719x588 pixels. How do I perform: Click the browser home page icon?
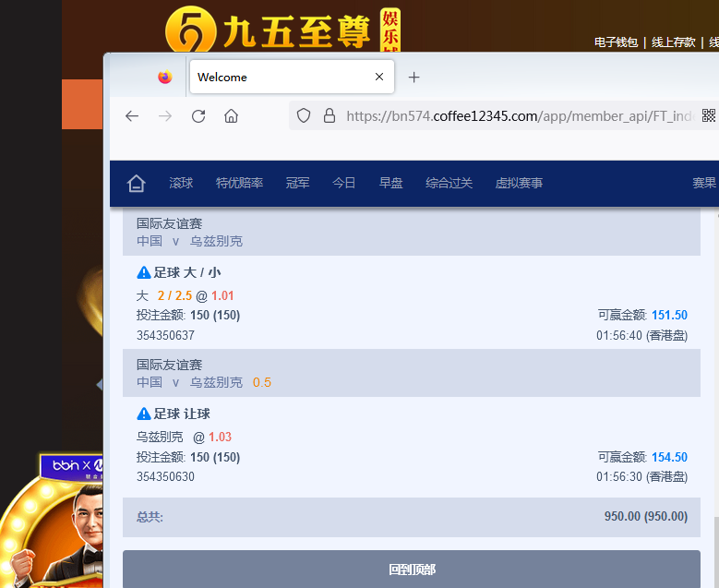[x=231, y=115]
